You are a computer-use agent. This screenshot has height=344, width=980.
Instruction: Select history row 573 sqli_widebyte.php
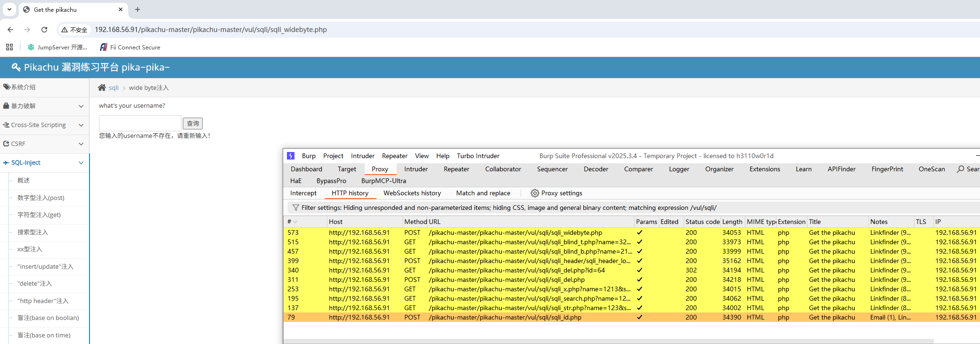[x=631, y=232]
